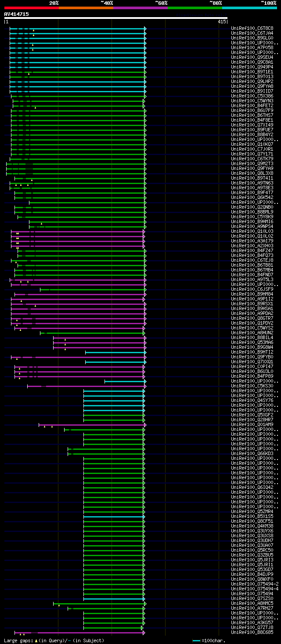Screen dimensions: 281x644
Task: Click the AV414715 query title
Action: coord(17,14)
